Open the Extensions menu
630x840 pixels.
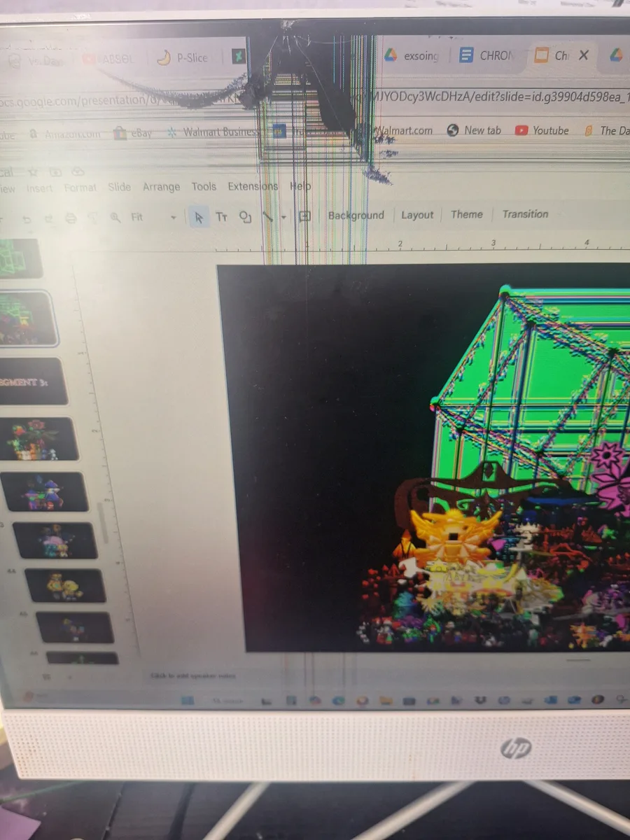[253, 186]
